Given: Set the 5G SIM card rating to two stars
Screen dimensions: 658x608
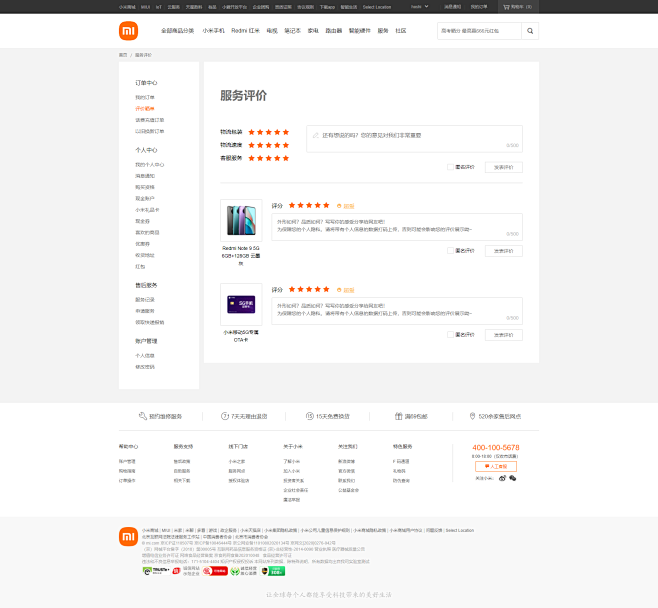Looking at the screenshot, I should tap(300, 289).
